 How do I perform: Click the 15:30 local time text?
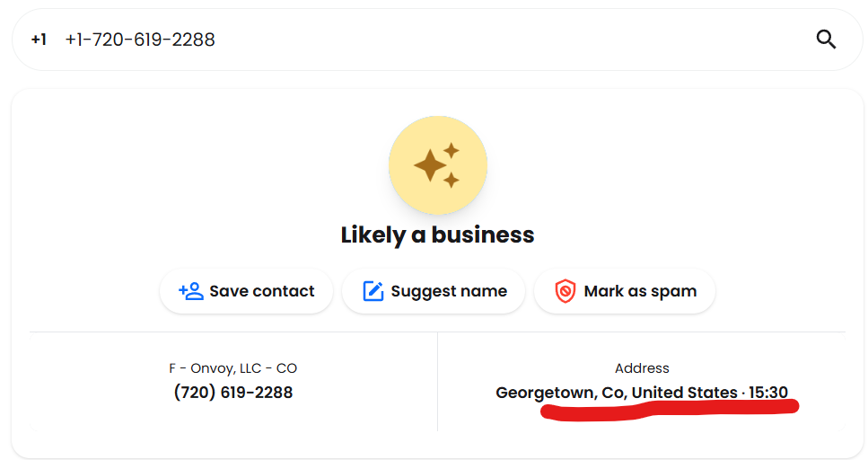pos(768,393)
